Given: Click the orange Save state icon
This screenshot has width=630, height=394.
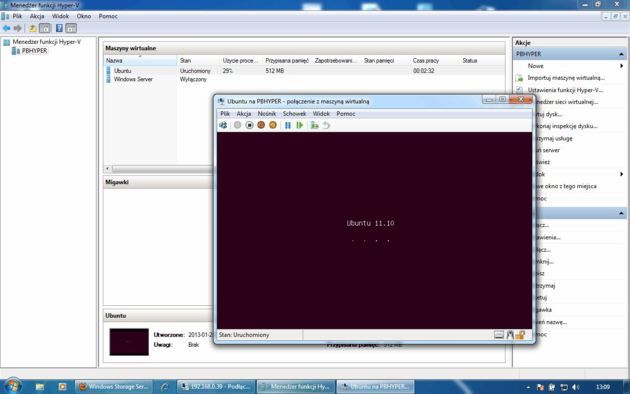Looking at the screenshot, I should (273, 125).
